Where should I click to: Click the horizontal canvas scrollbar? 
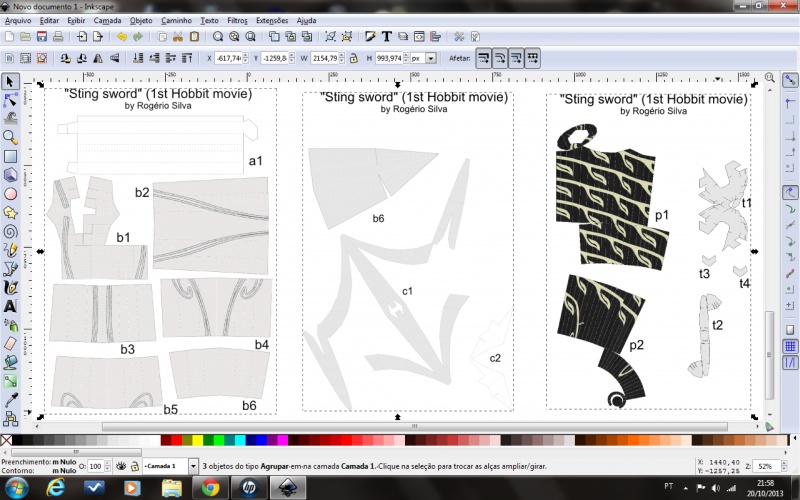click(x=414, y=426)
